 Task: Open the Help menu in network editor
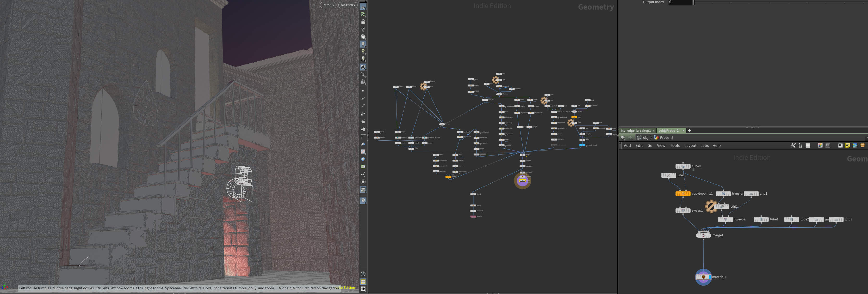pos(716,146)
